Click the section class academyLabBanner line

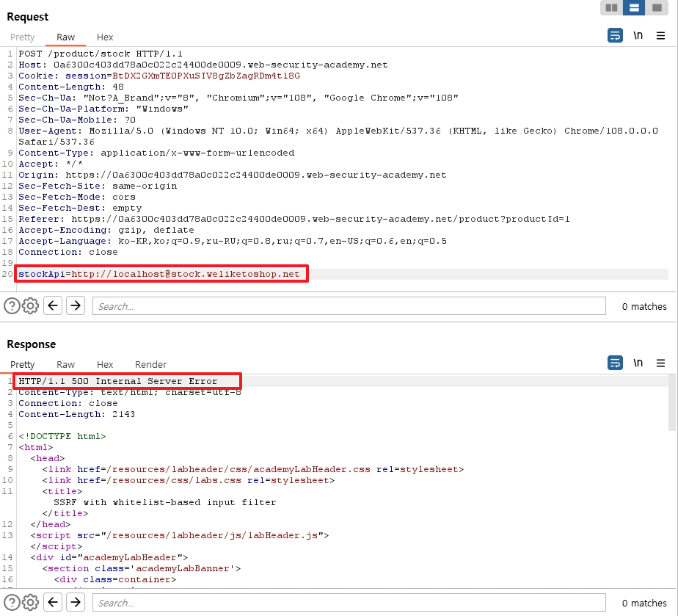coord(142,568)
